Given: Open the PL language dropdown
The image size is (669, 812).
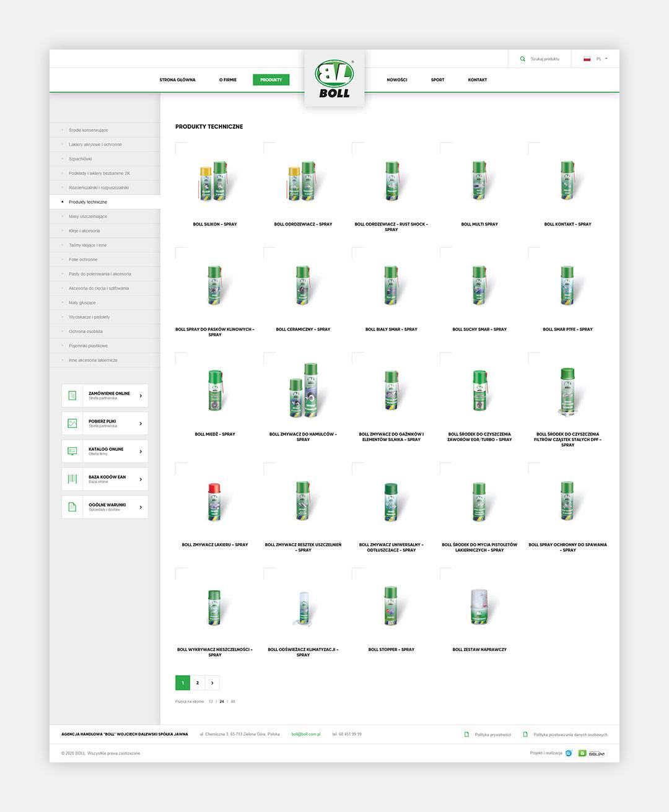Looking at the screenshot, I should pos(598,58).
